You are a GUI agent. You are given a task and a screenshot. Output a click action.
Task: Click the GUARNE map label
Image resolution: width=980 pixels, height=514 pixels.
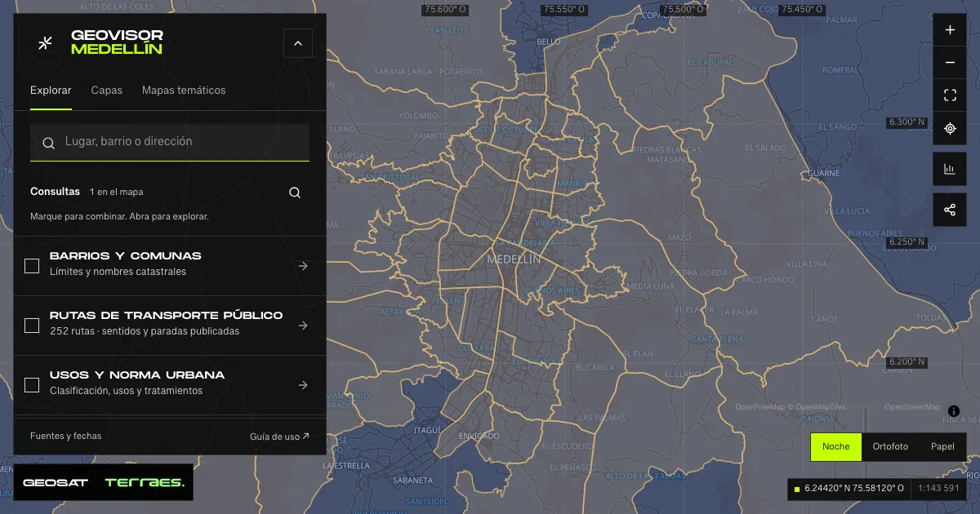point(823,174)
